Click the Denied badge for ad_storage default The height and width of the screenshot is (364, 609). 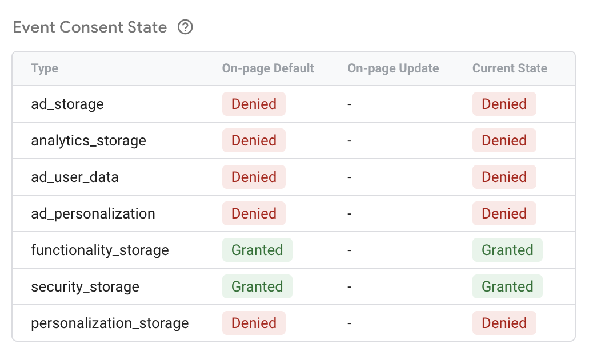click(x=254, y=104)
